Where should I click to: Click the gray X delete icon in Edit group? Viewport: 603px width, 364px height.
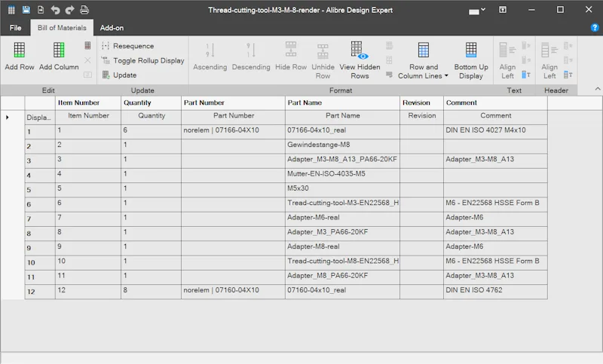click(87, 60)
